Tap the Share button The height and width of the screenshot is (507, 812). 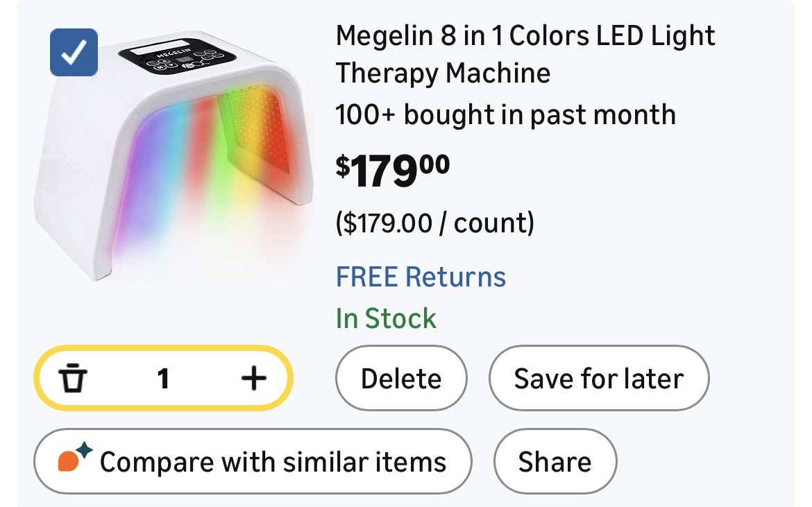pyautogui.click(x=555, y=462)
